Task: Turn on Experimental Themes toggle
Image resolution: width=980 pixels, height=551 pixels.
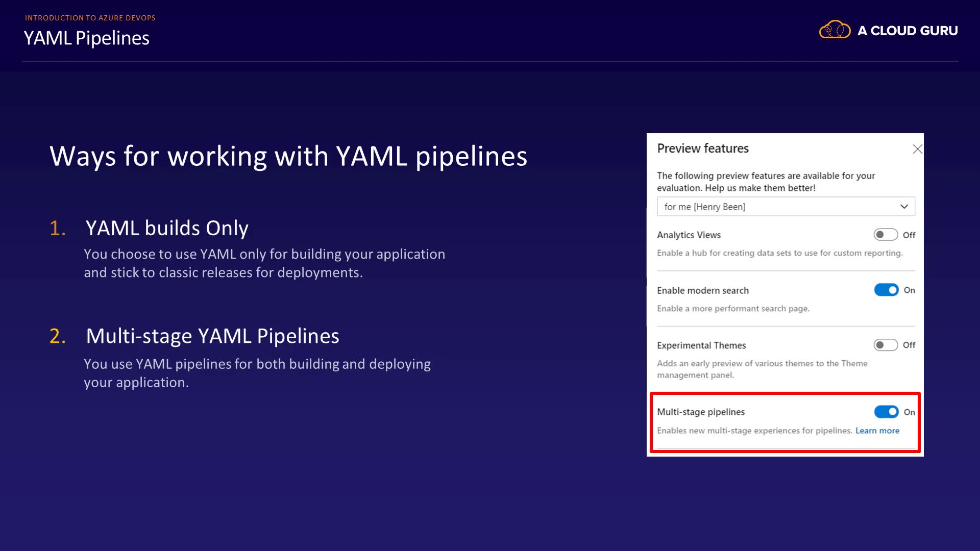Action: click(886, 345)
